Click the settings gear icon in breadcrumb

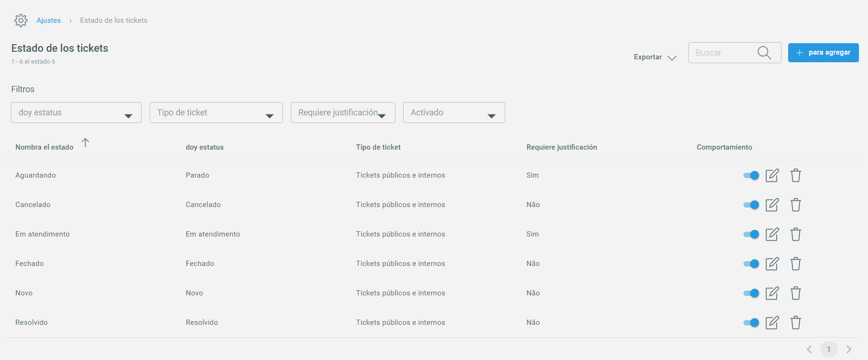(21, 20)
